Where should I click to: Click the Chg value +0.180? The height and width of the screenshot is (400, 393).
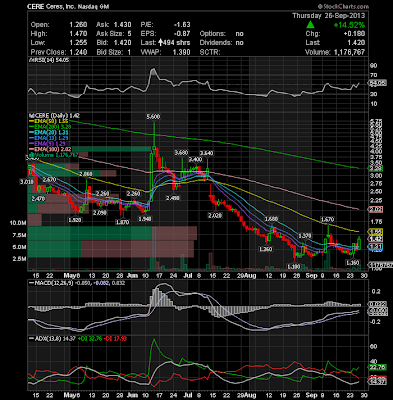[x=355, y=34]
